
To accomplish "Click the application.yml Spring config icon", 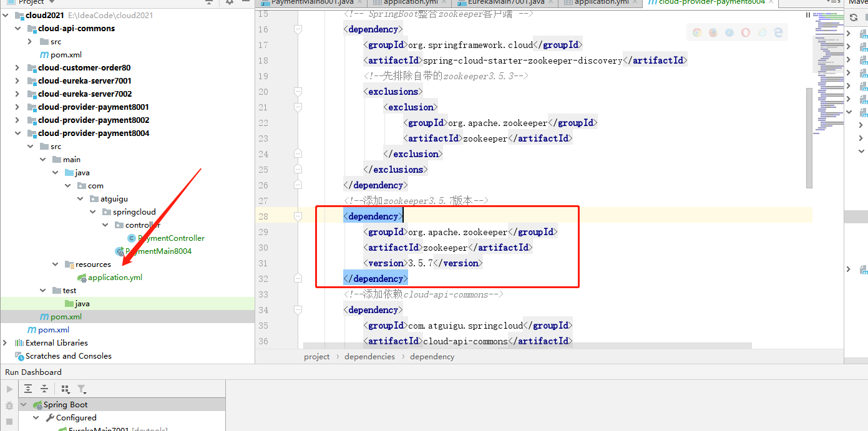I will pos(82,278).
